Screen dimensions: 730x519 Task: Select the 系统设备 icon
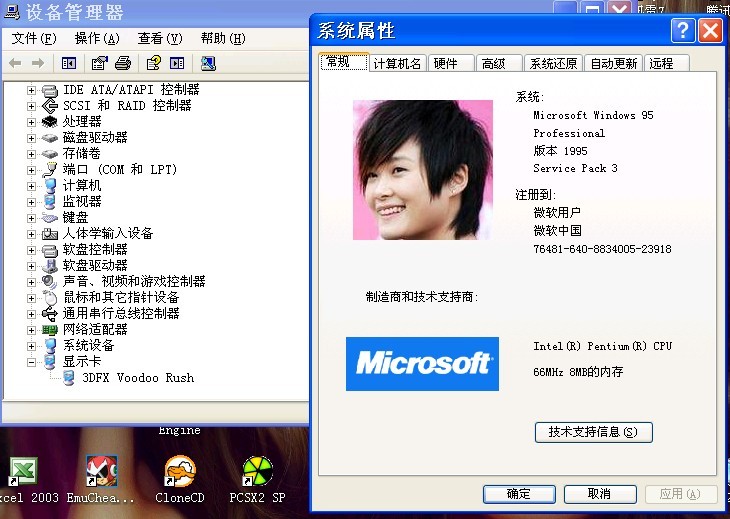coord(49,345)
